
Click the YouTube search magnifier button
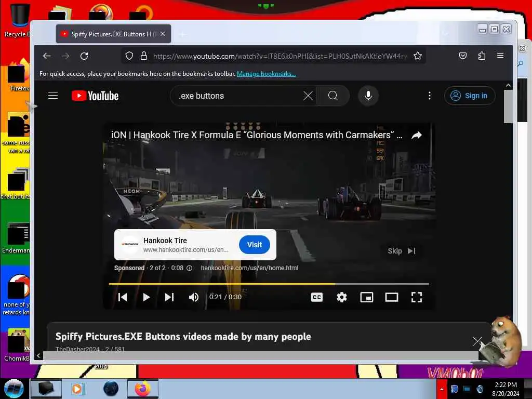[333, 96]
